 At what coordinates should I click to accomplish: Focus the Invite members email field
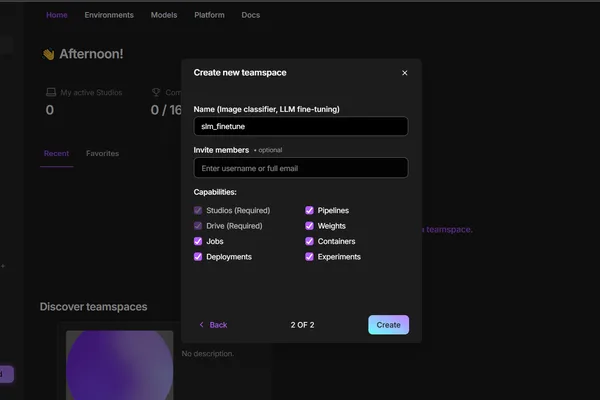click(301, 168)
